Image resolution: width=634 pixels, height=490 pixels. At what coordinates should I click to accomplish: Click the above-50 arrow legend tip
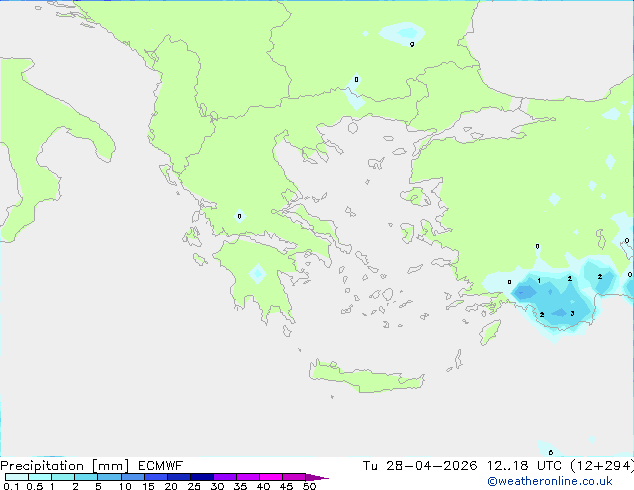click(x=317, y=477)
